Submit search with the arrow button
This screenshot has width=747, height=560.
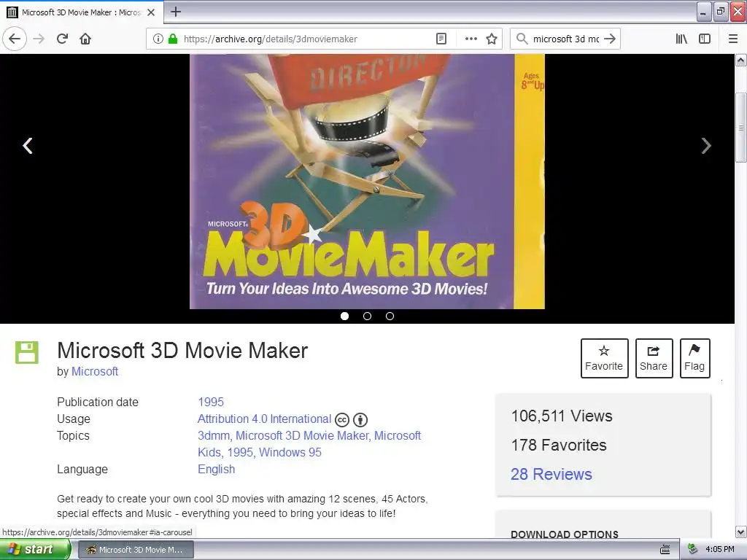click(610, 39)
